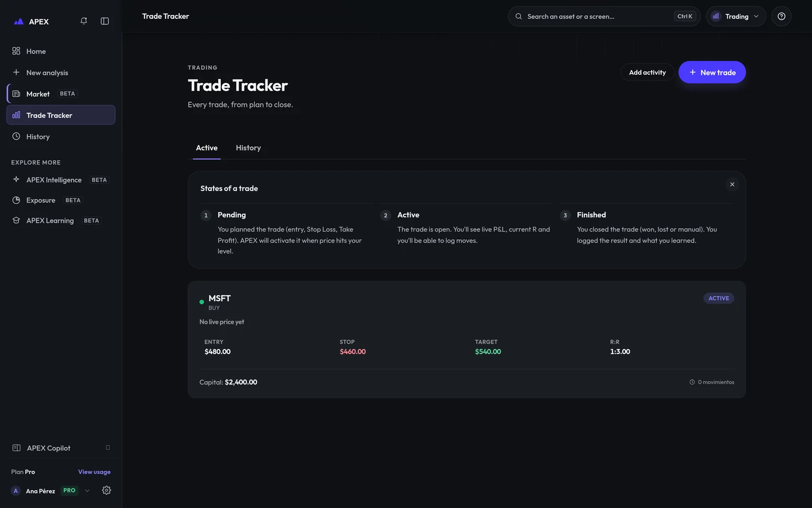
Task: Click No live price yet text
Action: [222, 322]
